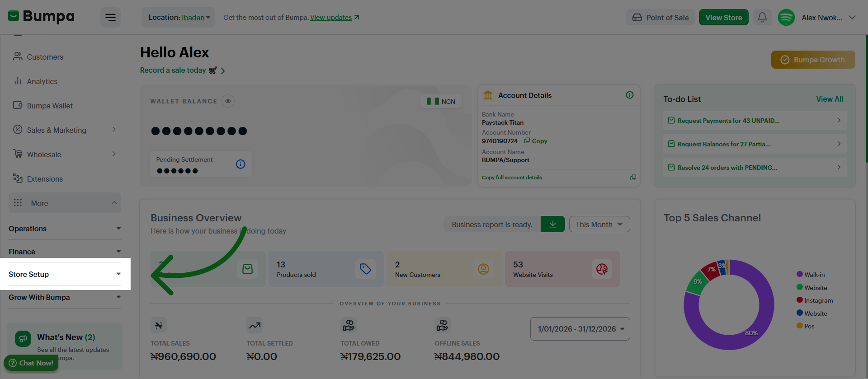Copy the account number
The height and width of the screenshot is (379, 868).
tap(536, 141)
